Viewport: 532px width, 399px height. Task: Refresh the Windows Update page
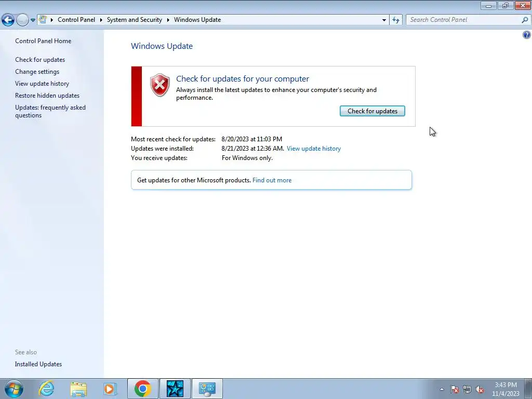click(396, 20)
